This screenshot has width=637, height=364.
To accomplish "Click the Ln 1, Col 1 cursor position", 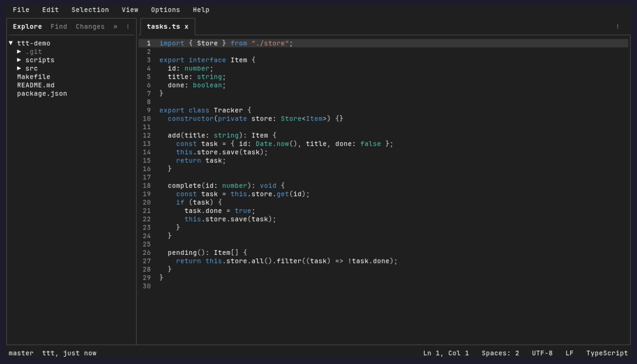I will pyautogui.click(x=446, y=353).
